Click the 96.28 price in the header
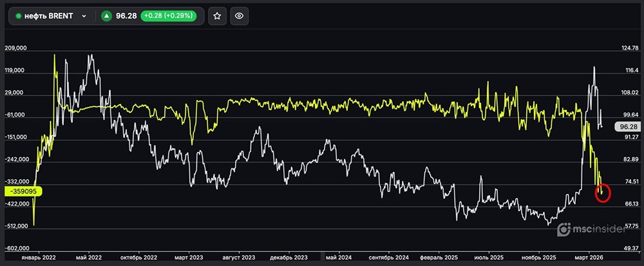The width and height of the screenshot is (644, 266). 124,16
